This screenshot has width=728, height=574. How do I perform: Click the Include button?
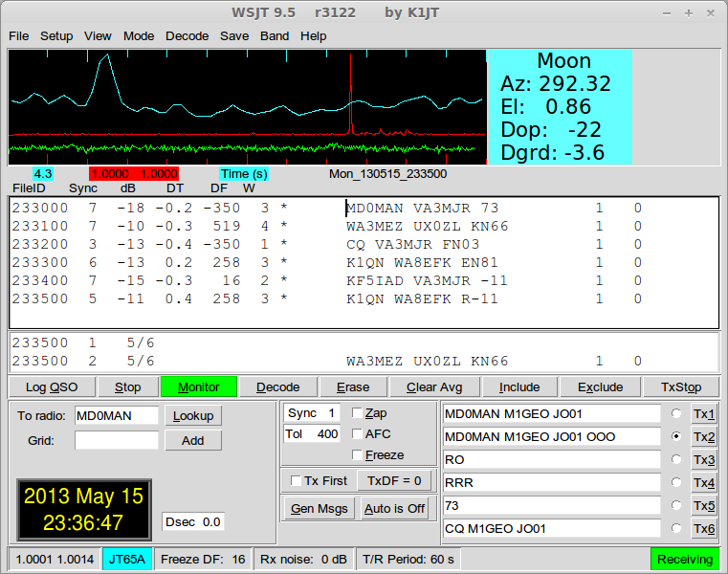(x=519, y=386)
